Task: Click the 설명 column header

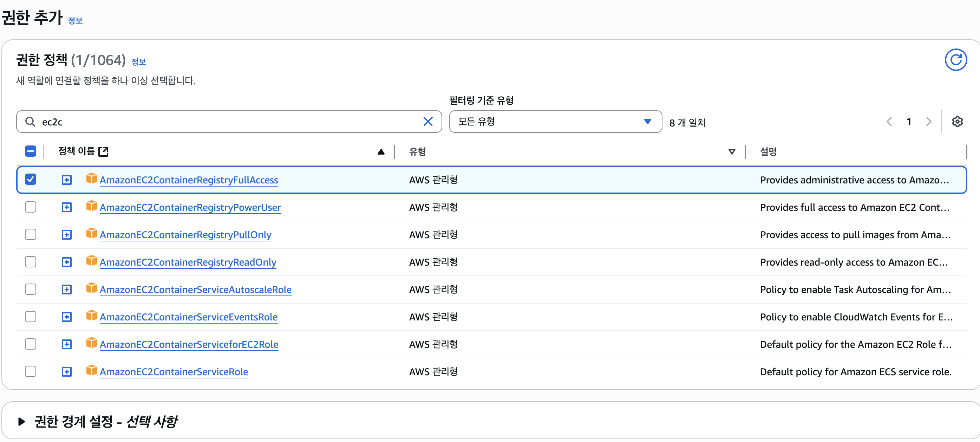Action: point(768,152)
